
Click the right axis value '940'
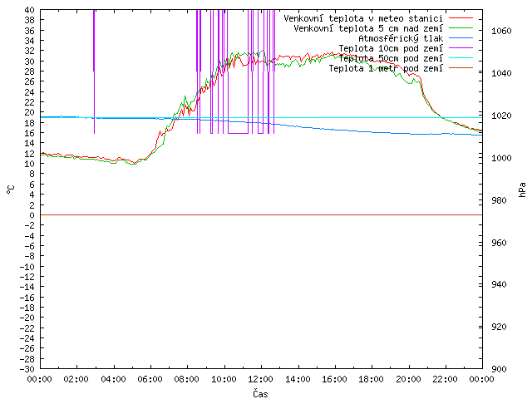[x=499, y=284]
